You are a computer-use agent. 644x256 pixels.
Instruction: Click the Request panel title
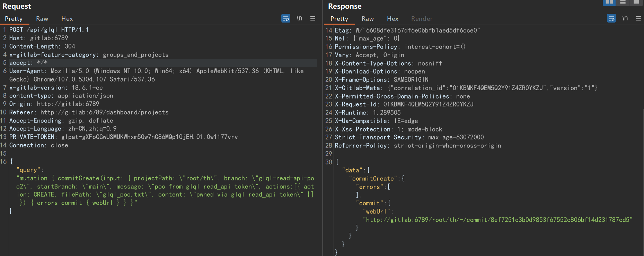pos(17,6)
